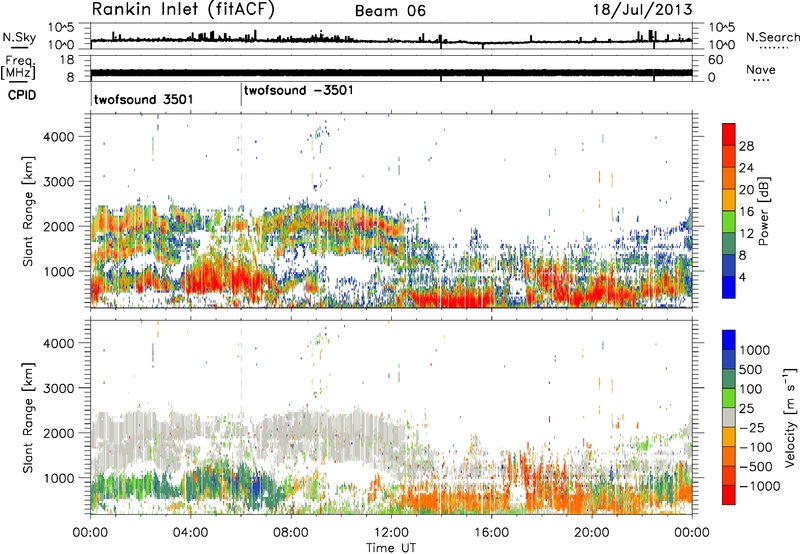Click the gray -25 to 25 Velocity color segment
800x554 pixels.
[x=729, y=417]
